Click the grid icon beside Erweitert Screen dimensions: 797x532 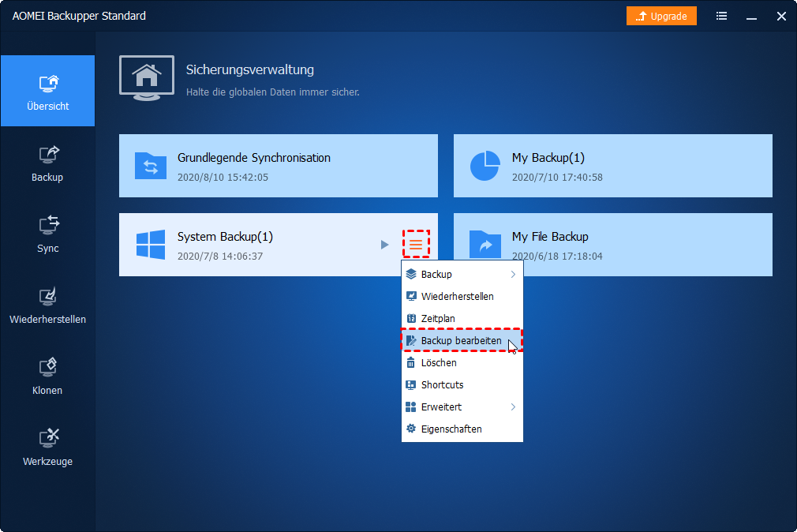tap(411, 406)
